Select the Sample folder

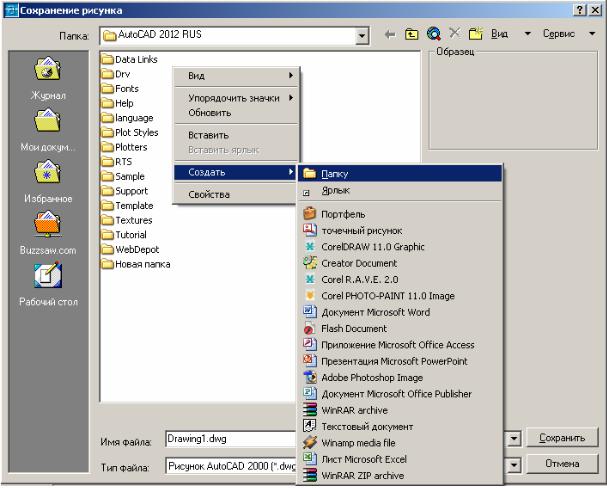pos(123,176)
